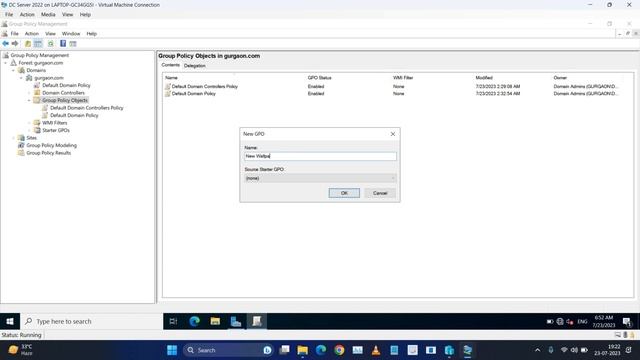Select the Group Policy Management root node
The image size is (640, 360).
pos(39,56)
